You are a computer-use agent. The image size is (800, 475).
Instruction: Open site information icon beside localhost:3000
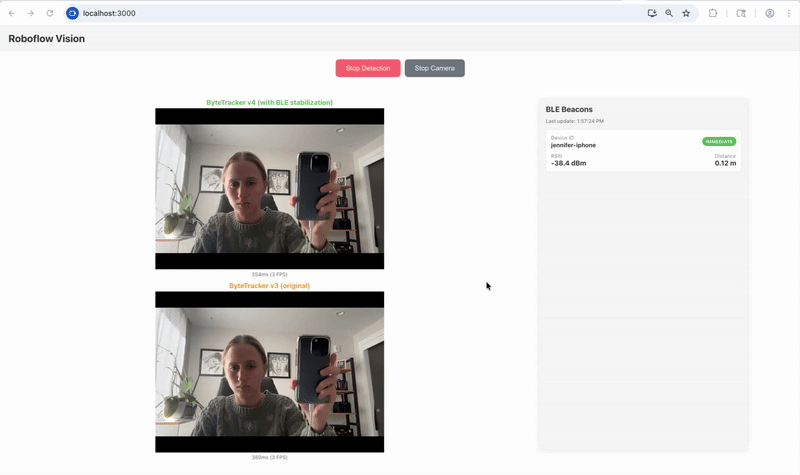[72, 13]
